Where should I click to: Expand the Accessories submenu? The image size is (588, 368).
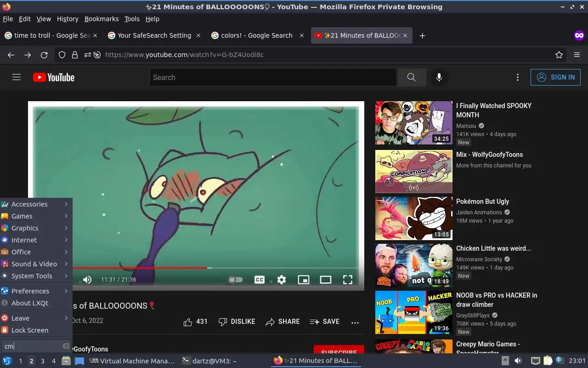coord(36,204)
